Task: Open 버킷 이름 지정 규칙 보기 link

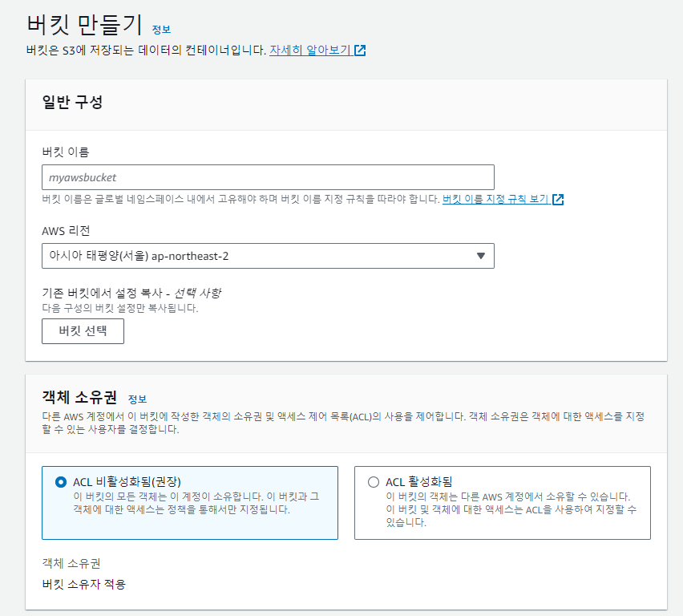Action: pyautogui.click(x=495, y=199)
